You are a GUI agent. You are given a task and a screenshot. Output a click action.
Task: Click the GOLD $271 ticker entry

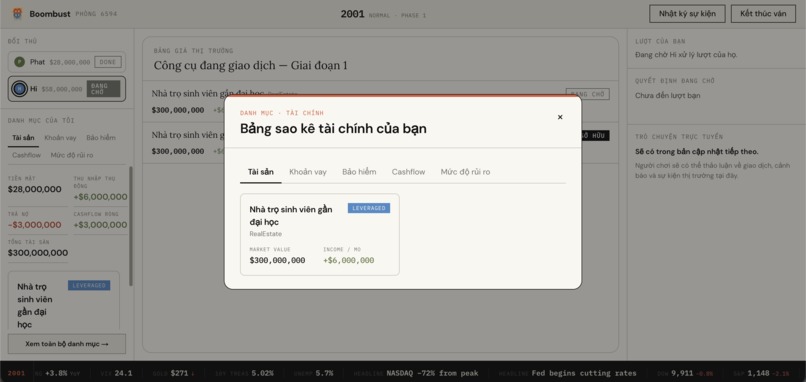click(173, 373)
